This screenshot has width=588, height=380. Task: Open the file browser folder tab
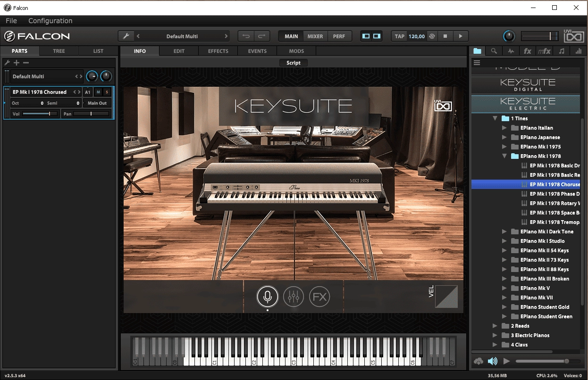click(478, 51)
